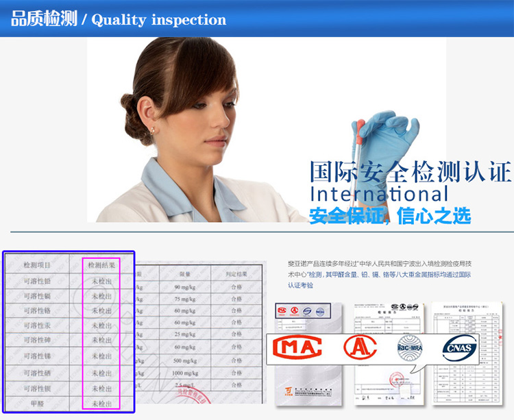
Task: Click the '国际安全检测认证' headline text
Action: coord(411,171)
